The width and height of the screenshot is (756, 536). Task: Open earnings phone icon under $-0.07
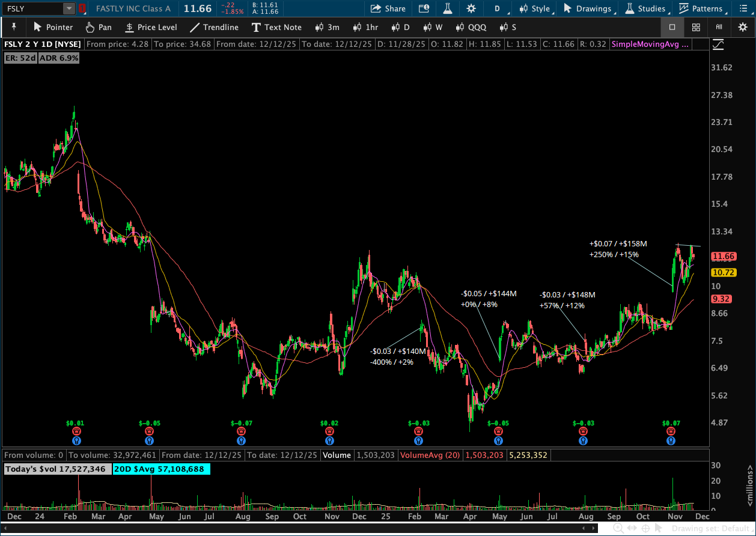point(241,431)
